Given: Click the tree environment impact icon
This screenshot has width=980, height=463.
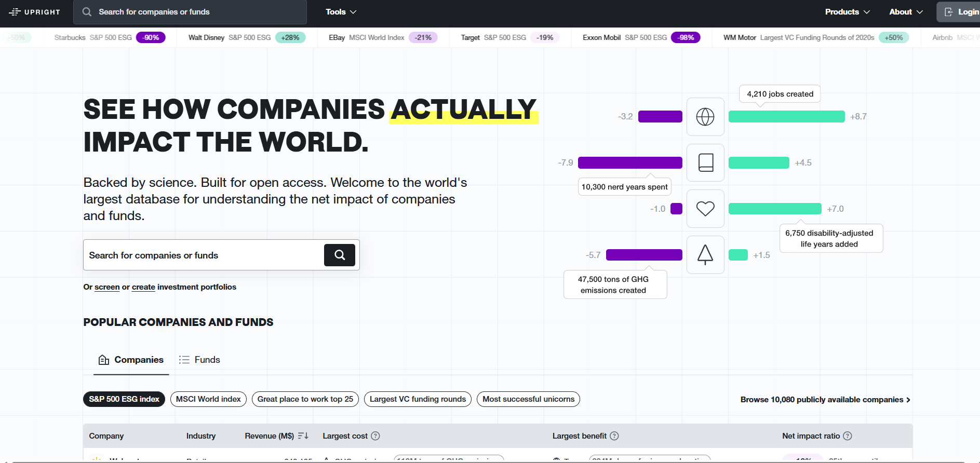Looking at the screenshot, I should point(705,254).
